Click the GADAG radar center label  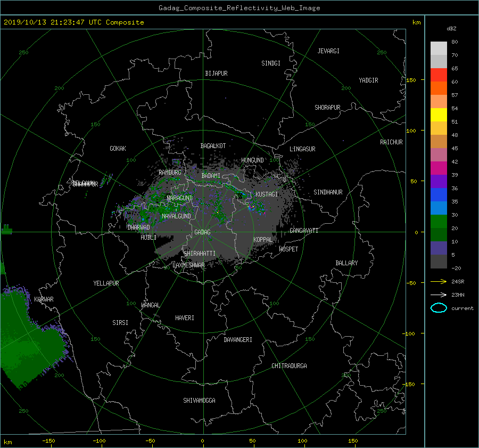203,232
